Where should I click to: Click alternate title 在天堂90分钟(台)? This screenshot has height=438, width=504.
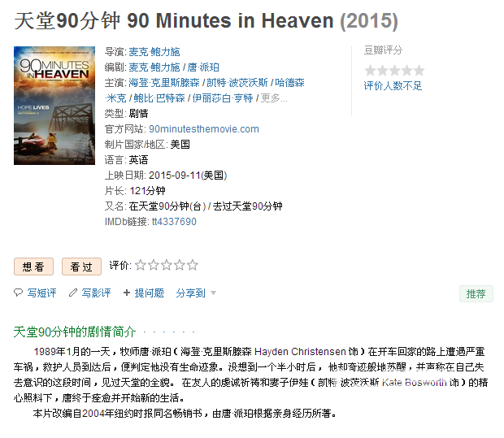pos(167,206)
